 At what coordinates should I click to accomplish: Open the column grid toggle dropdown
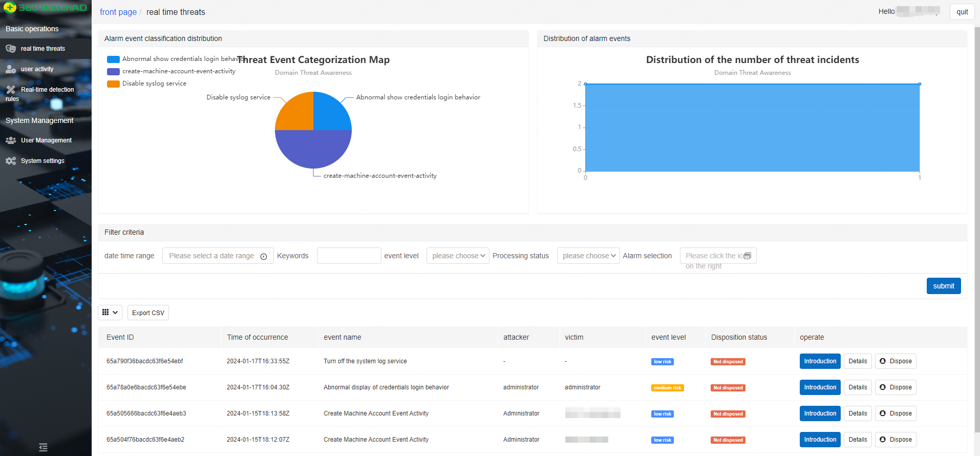[x=110, y=313]
